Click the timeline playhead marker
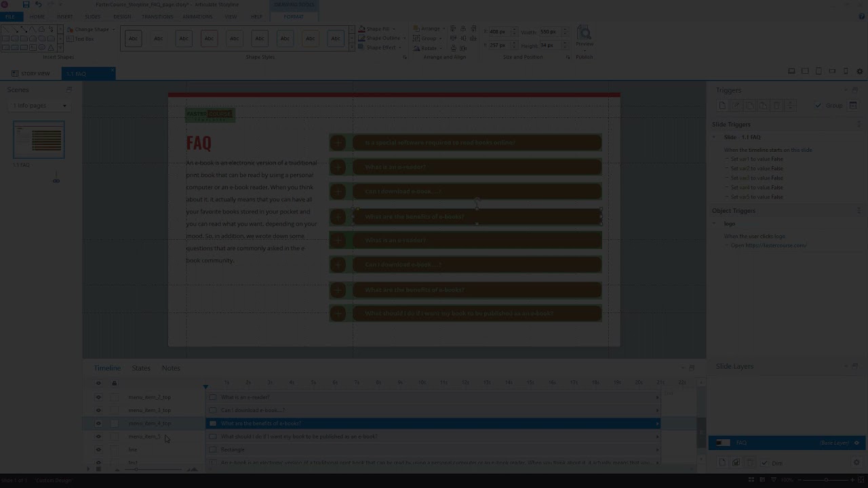 [x=205, y=386]
